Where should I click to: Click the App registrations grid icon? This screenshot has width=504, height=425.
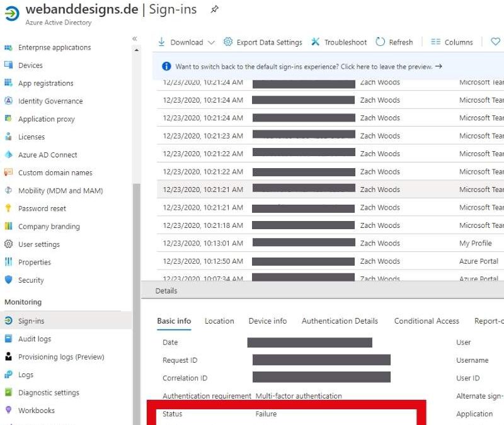click(x=8, y=83)
